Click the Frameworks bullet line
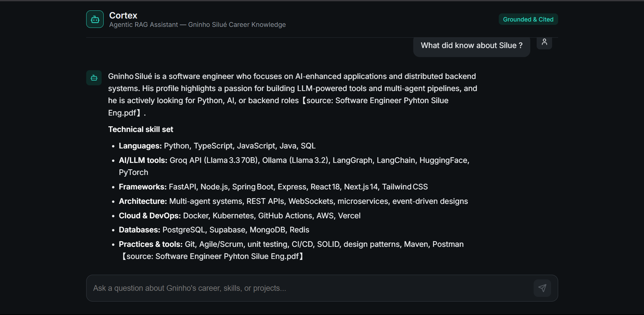The height and width of the screenshot is (315, 644). click(273, 187)
